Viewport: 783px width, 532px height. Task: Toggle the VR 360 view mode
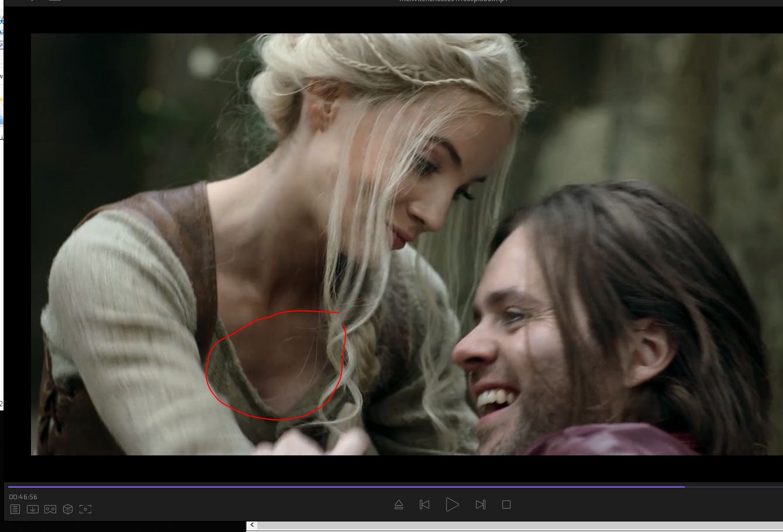50,509
